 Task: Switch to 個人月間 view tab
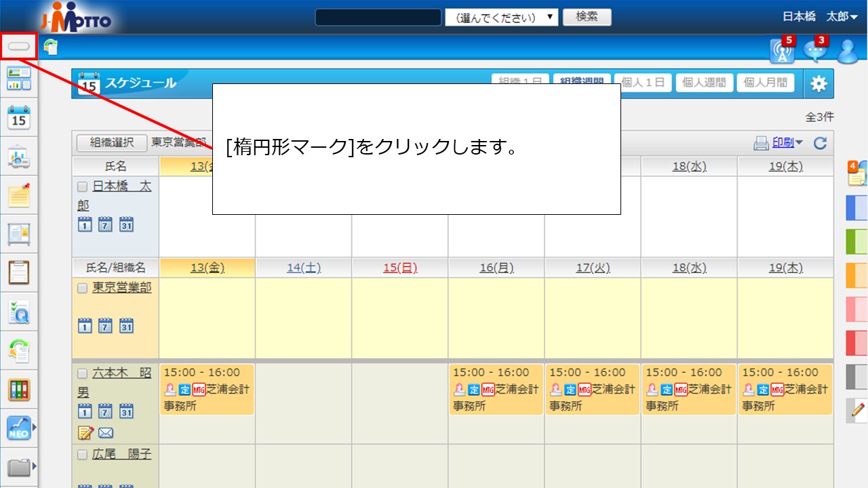(x=765, y=83)
